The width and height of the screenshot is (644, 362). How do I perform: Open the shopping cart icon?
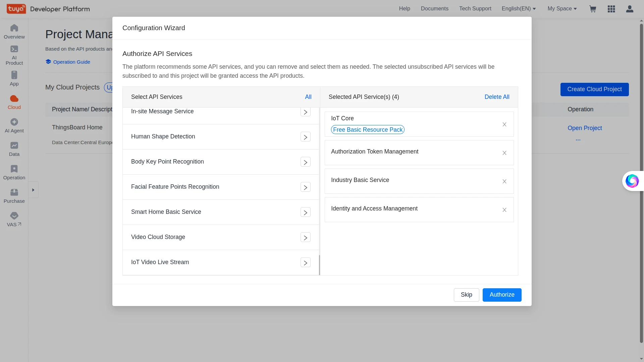[x=593, y=9]
